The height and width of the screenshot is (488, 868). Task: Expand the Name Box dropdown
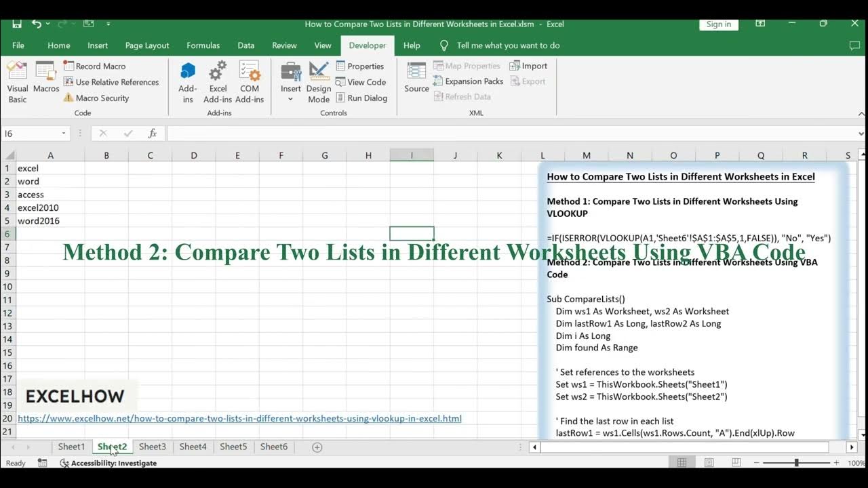[x=64, y=134]
